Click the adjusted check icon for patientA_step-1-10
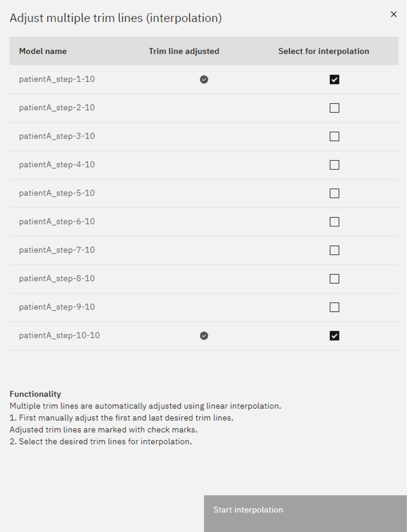 pos(204,80)
